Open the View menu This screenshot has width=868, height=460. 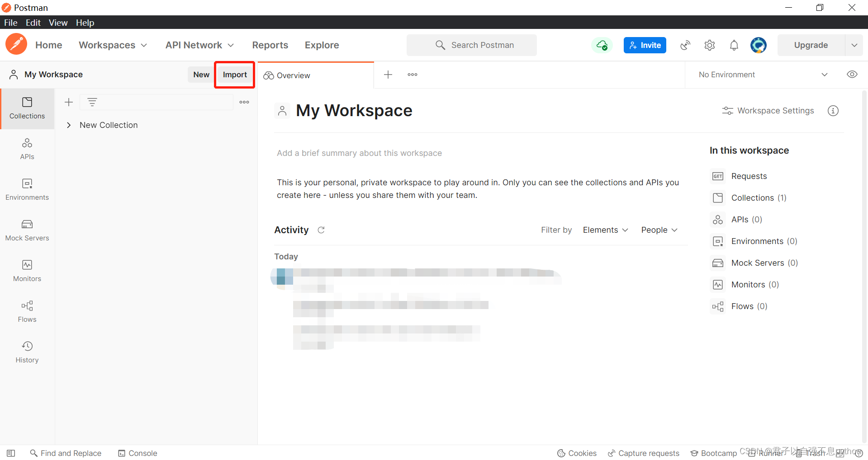click(x=58, y=23)
